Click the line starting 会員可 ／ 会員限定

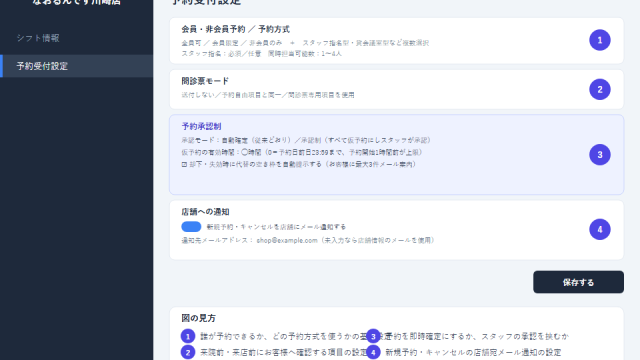(x=305, y=43)
